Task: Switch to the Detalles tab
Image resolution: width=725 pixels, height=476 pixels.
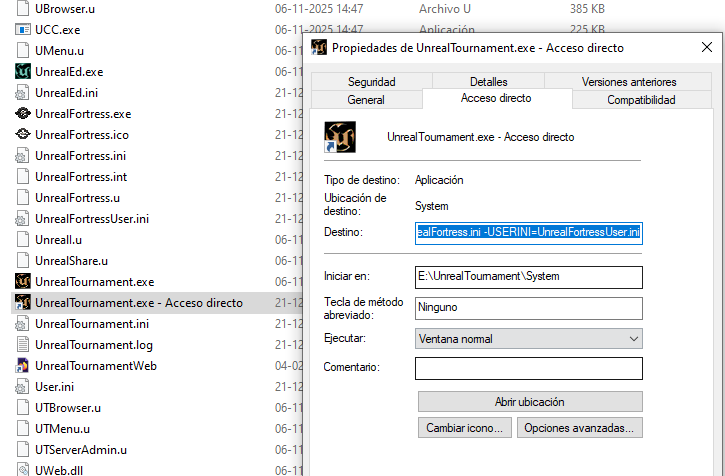Action: click(488, 82)
